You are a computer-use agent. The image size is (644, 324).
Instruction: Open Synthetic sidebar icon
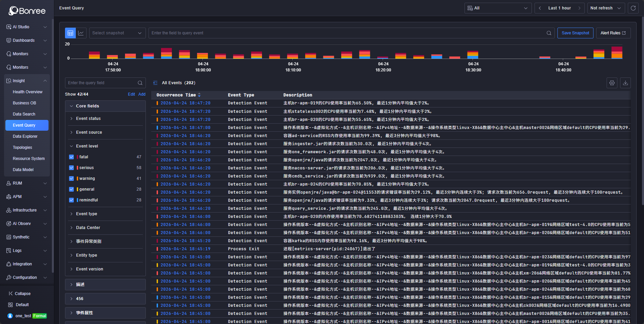[9, 237]
